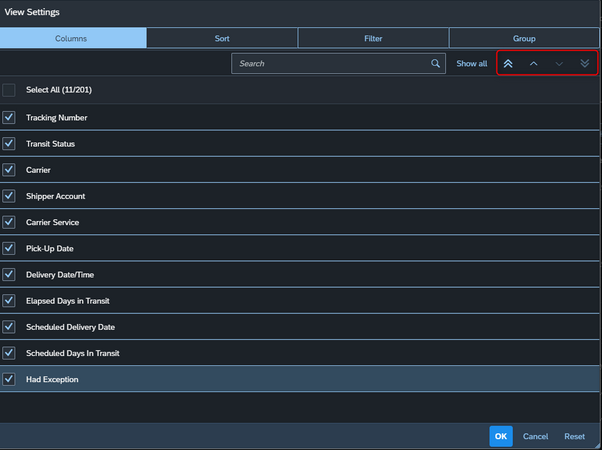Viewport: 602px width, 450px height.
Task: Uncheck the Had Exception column
Action: click(x=9, y=379)
